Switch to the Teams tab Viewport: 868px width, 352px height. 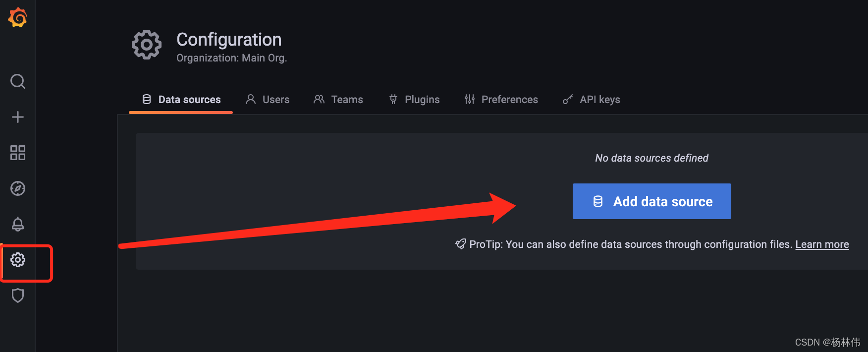338,100
